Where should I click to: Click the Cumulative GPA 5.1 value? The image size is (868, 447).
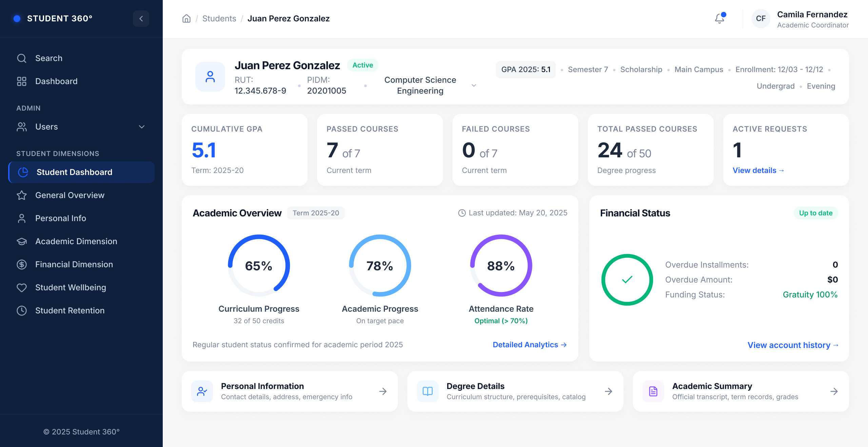(204, 150)
